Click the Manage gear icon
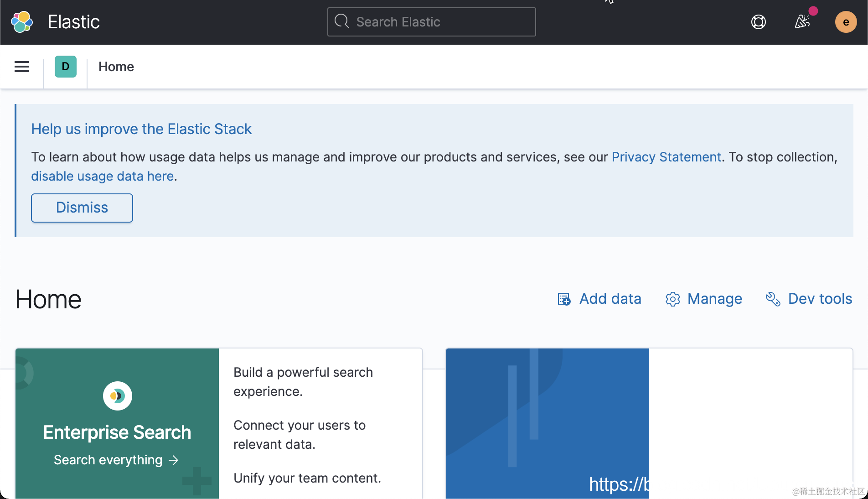868x499 pixels. pyautogui.click(x=672, y=299)
